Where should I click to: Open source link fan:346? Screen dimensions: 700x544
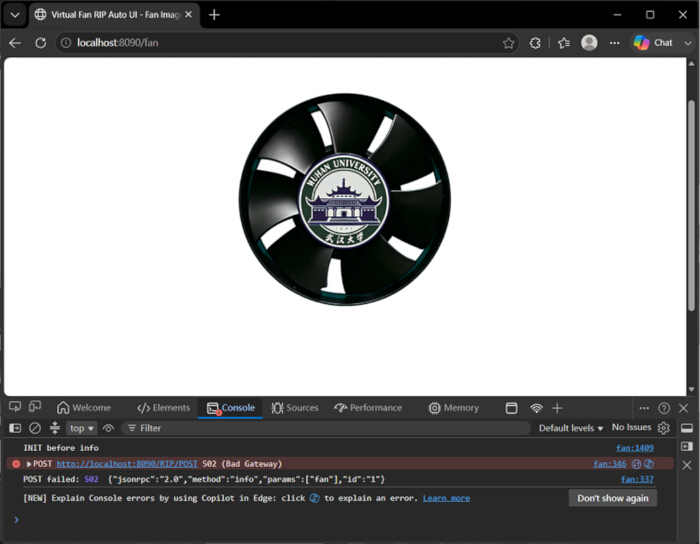(609, 464)
